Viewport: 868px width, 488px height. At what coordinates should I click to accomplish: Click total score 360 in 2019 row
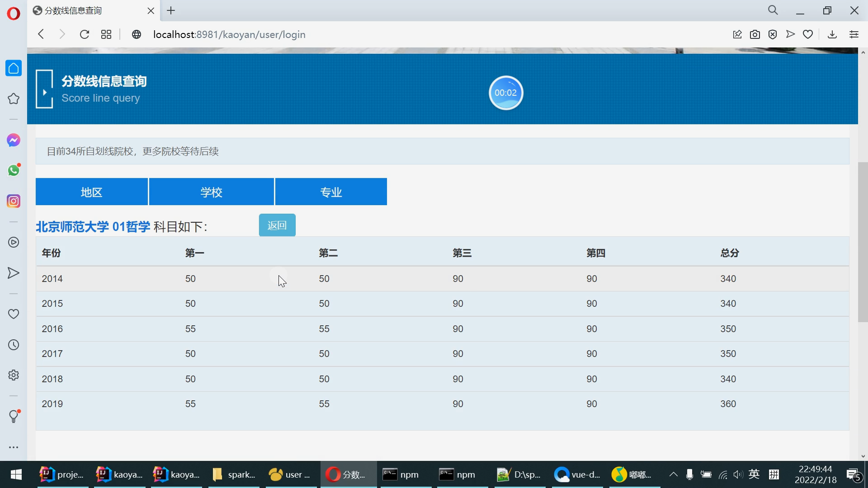click(x=728, y=404)
